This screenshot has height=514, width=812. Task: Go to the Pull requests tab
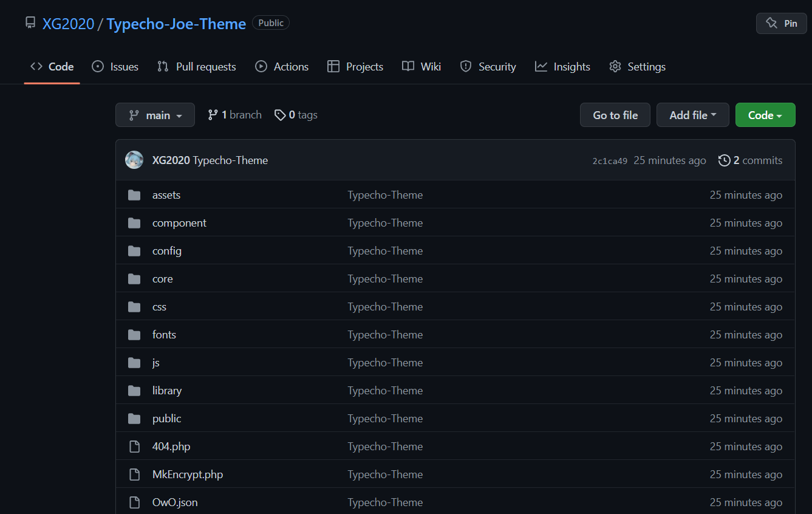pos(196,67)
